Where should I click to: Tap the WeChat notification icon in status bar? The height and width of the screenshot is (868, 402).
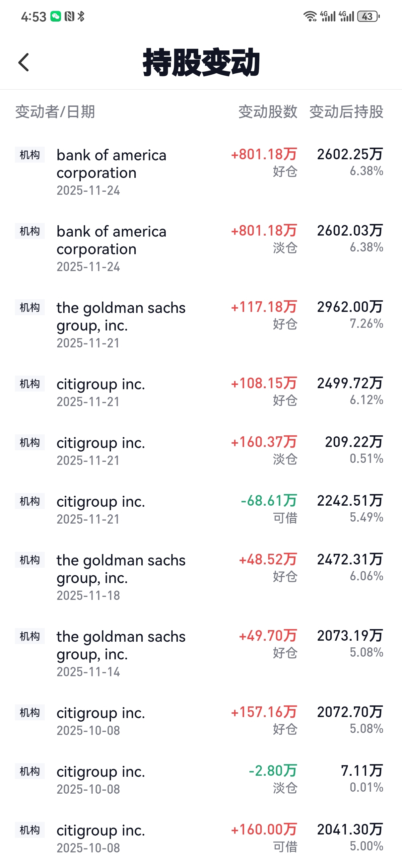click(x=56, y=16)
